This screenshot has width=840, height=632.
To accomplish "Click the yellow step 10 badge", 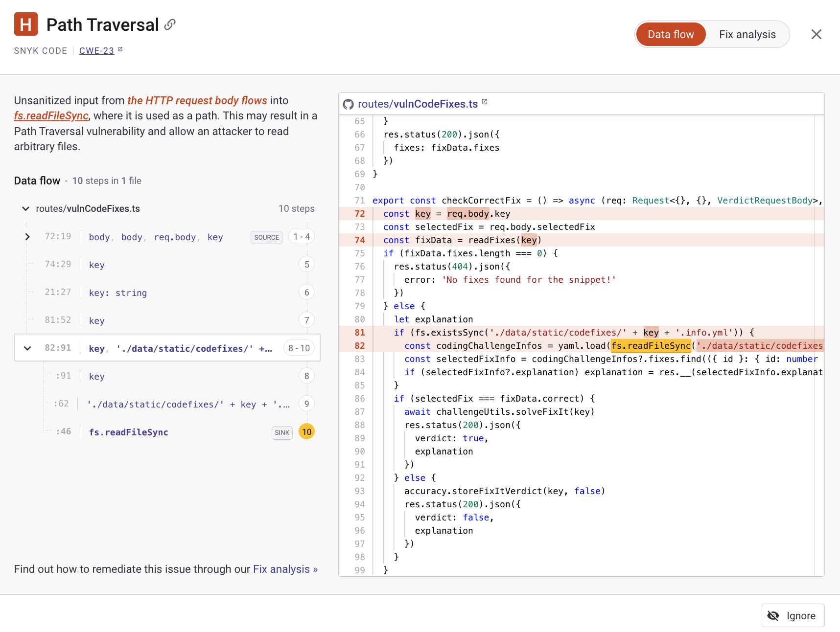I will 306,432.
